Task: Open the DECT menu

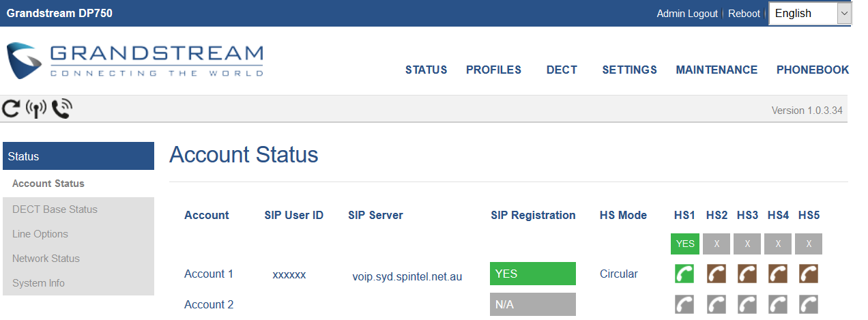Action: [562, 70]
